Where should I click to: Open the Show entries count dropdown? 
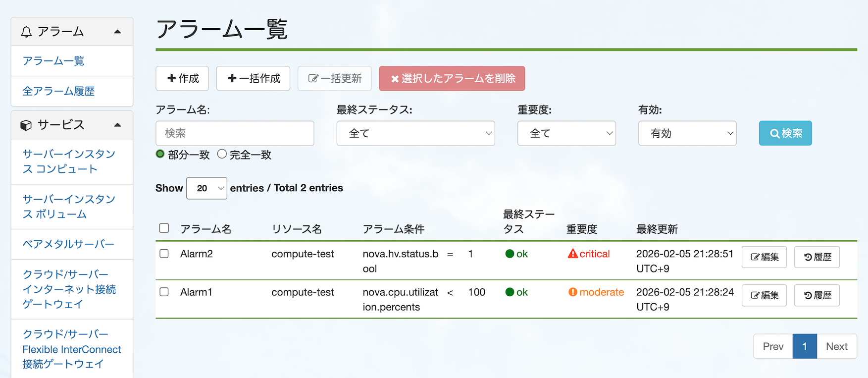[x=206, y=188]
